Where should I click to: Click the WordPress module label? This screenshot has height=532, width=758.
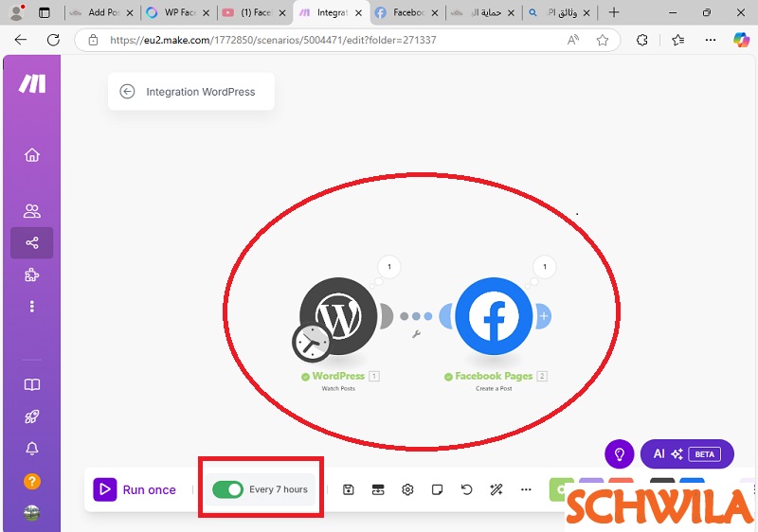click(x=338, y=376)
